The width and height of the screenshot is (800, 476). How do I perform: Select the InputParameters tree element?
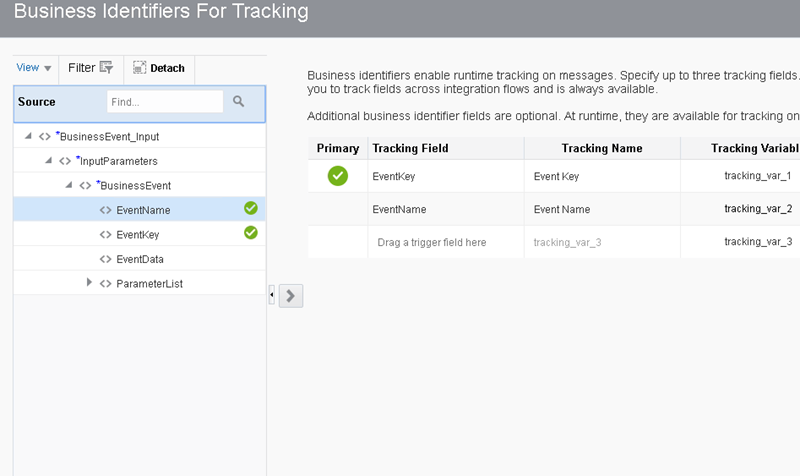(x=118, y=161)
